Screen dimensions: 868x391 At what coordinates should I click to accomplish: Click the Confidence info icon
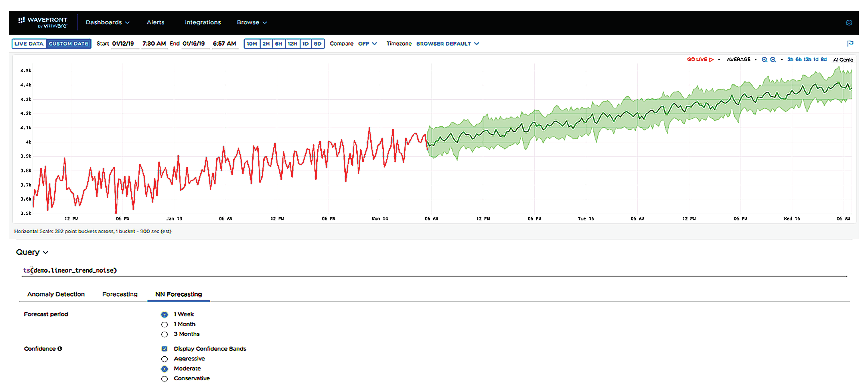pyautogui.click(x=60, y=348)
